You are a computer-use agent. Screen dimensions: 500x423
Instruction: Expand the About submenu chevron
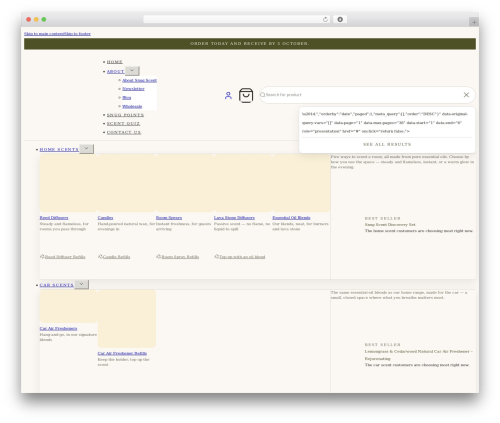pos(132,71)
